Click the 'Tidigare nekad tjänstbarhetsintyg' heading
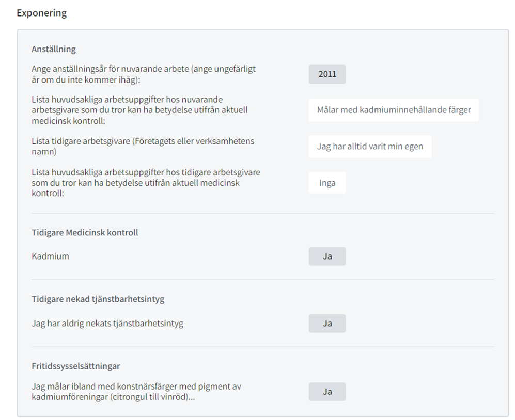This screenshot has height=420, width=515. (x=98, y=299)
